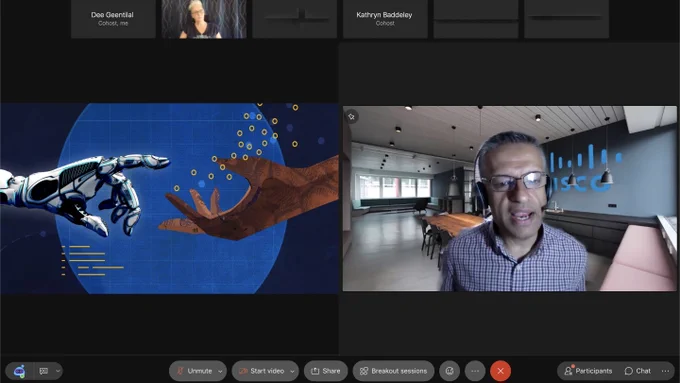
Task: Leave the meeting with the red X button
Action: (x=500, y=371)
